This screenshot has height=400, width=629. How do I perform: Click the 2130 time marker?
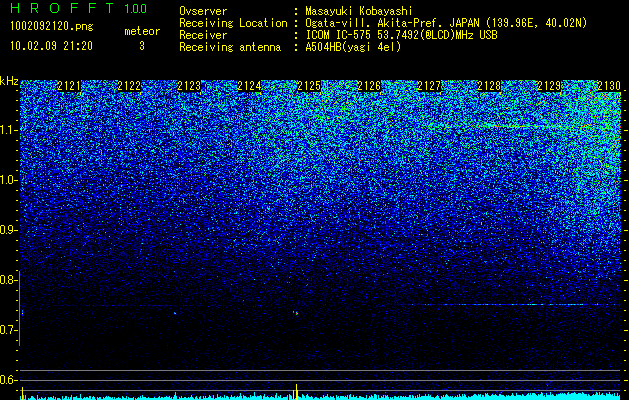pyautogui.click(x=609, y=86)
